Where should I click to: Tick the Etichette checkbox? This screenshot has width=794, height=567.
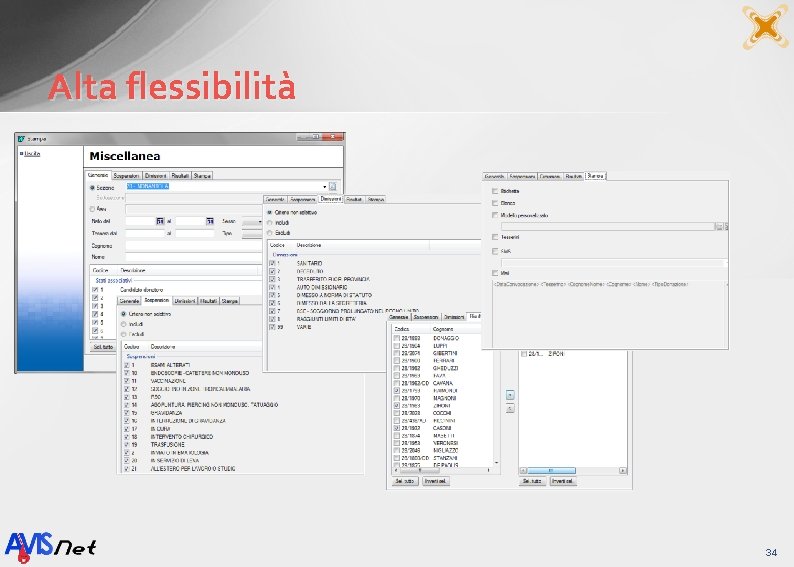click(495, 191)
